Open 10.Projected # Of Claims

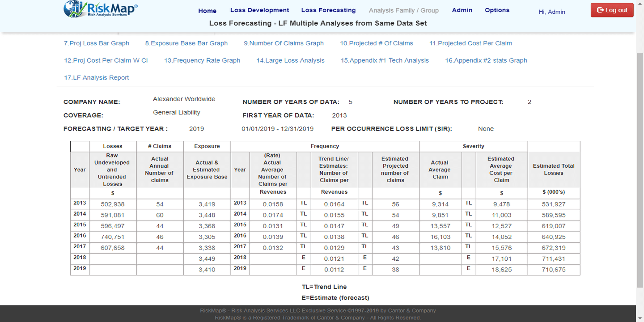[377, 43]
